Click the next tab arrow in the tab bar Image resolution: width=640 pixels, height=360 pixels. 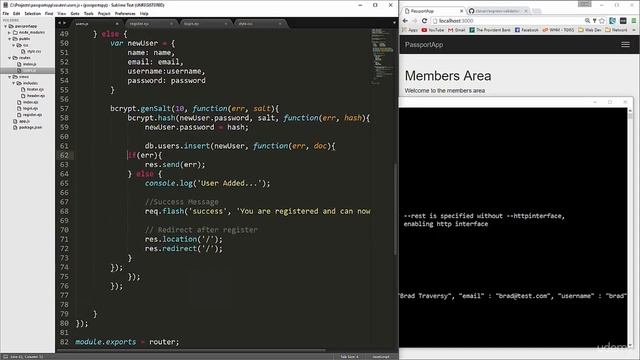(64, 23)
